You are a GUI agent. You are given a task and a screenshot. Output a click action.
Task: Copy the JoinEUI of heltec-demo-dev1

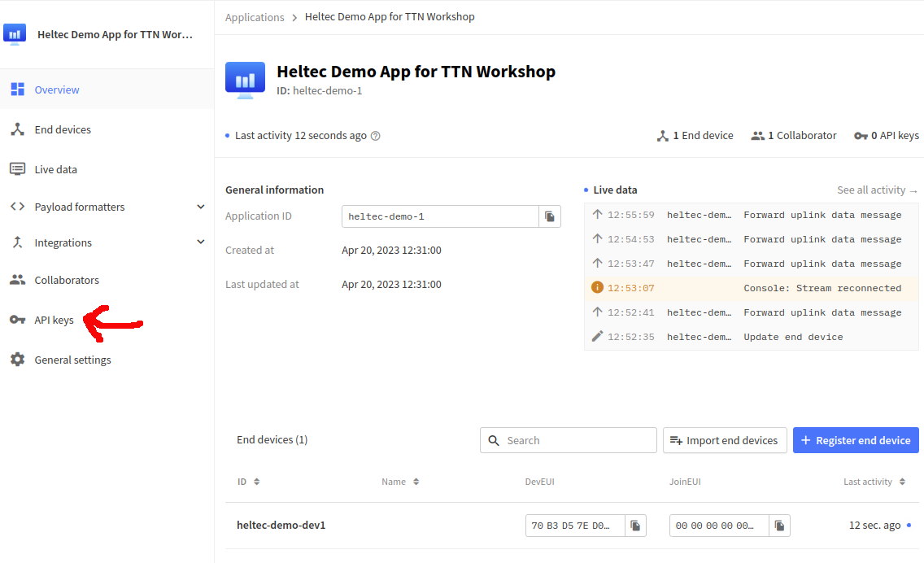[779, 526]
